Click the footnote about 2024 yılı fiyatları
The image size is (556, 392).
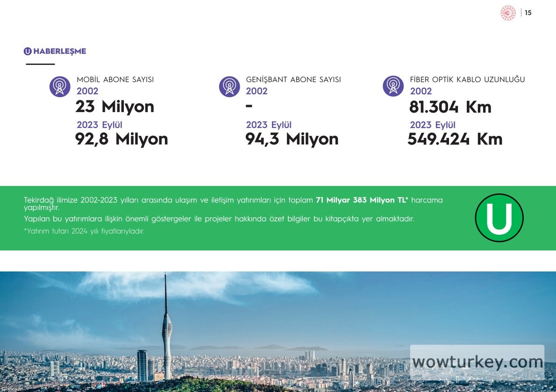click(x=84, y=231)
